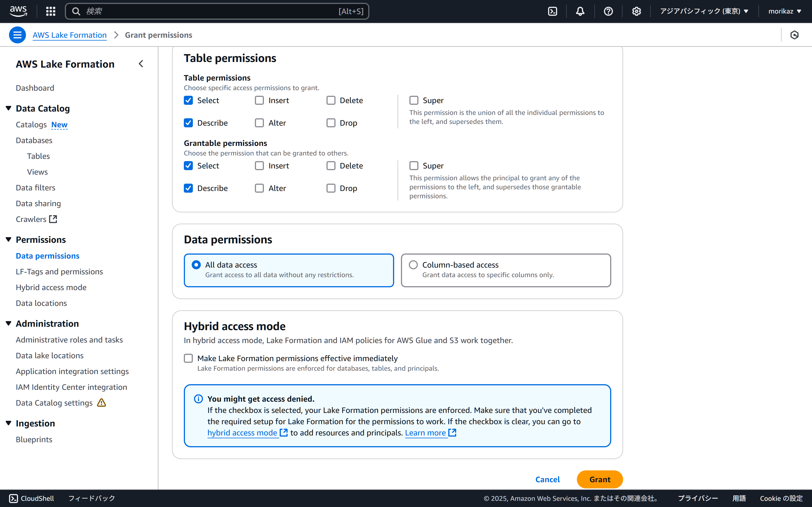Screen dimensions: 812x507
Task: Open the help question mark icon
Action: tap(608, 11)
